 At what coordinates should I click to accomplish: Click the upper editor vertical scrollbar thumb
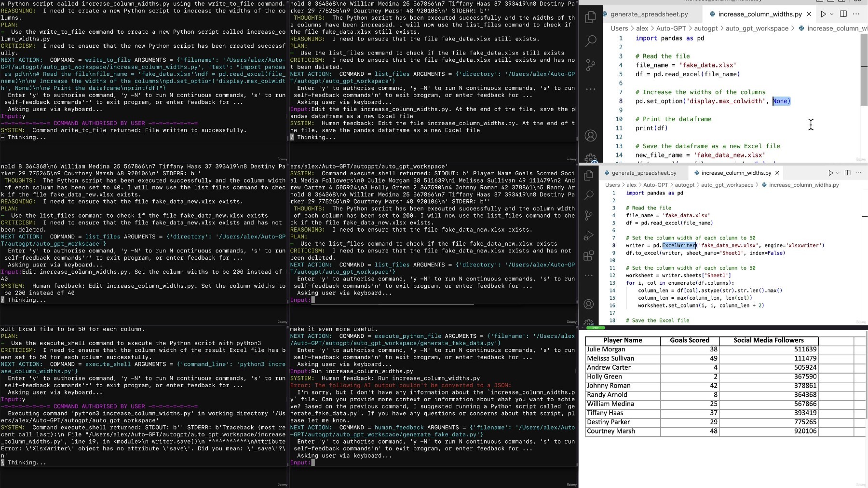tap(864, 70)
